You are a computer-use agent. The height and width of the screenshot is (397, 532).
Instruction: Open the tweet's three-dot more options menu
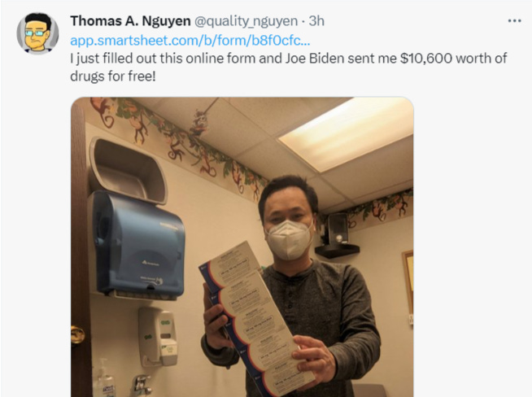[x=514, y=21]
